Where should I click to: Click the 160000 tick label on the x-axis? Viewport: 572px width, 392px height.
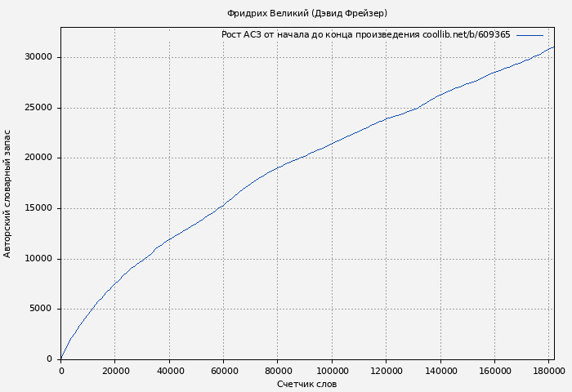(494, 371)
